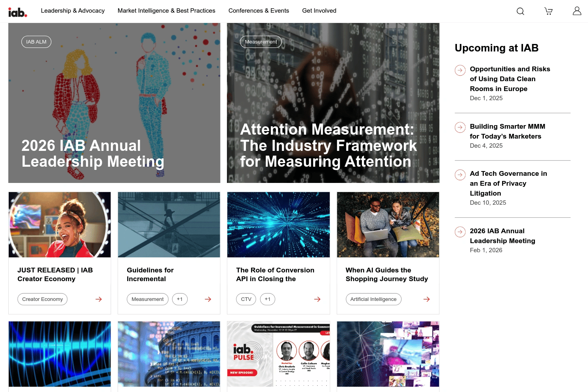The width and height of the screenshot is (588, 392).
Task: Select the Get Involved menu item
Action: point(319,11)
